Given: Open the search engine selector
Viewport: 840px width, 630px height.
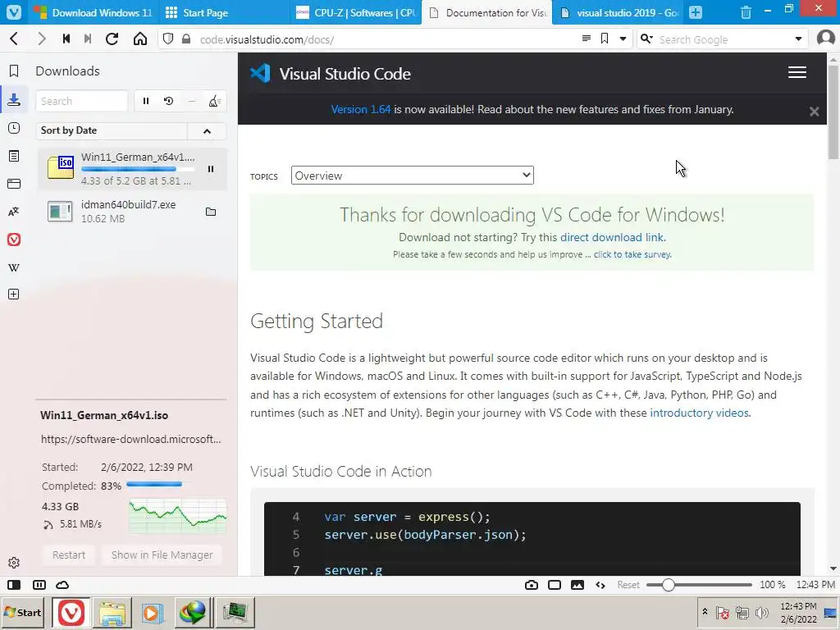Looking at the screenshot, I should coord(646,39).
